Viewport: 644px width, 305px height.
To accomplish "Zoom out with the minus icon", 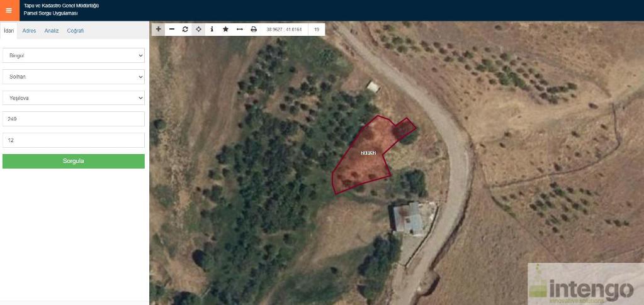I will point(172,29).
